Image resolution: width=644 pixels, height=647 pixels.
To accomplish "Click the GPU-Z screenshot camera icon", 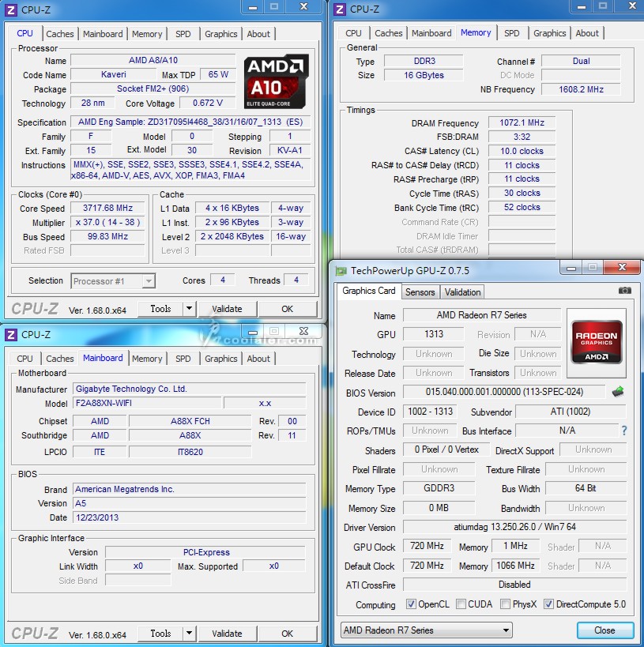I will [624, 291].
